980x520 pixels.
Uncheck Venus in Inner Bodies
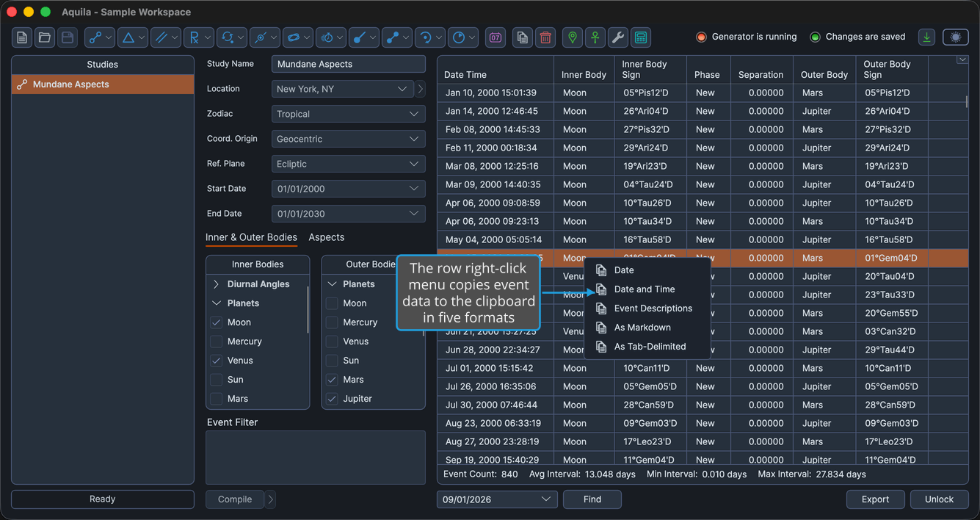coord(216,361)
